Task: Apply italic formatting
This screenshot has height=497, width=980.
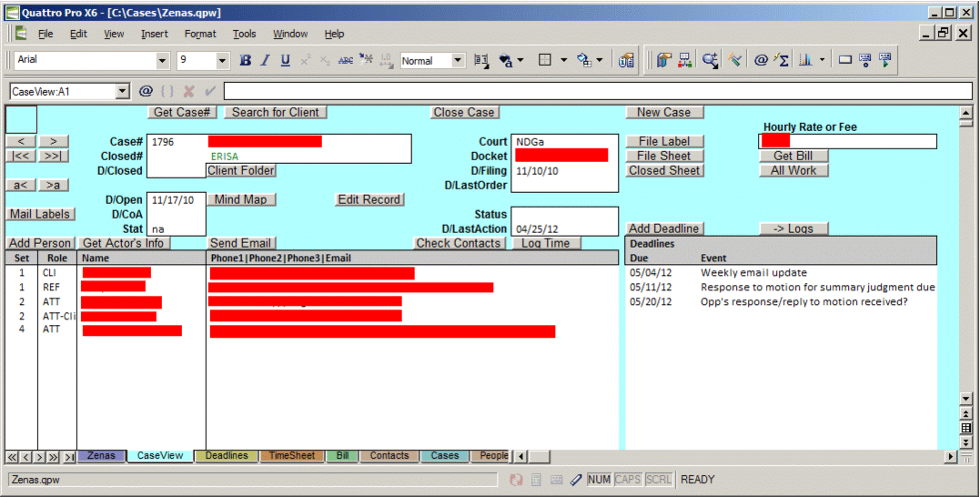Action: point(265,61)
